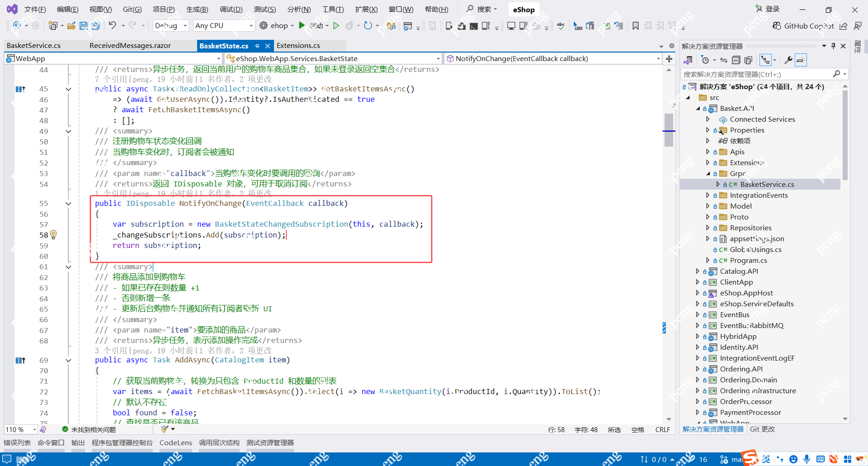Screen dimensions: 868x466
Task: Click the Undo icon
Action: click(114, 25)
